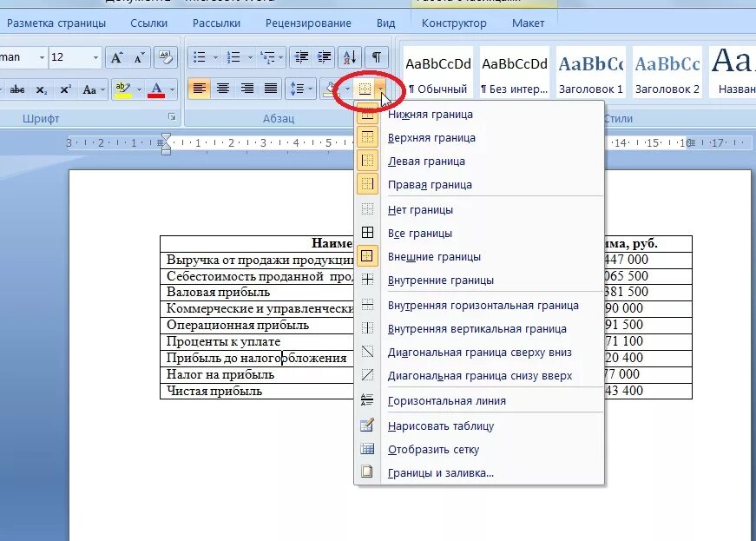This screenshot has height=541, width=756.
Task: Switch to the Рецензирование tab
Action: pyautogui.click(x=308, y=23)
